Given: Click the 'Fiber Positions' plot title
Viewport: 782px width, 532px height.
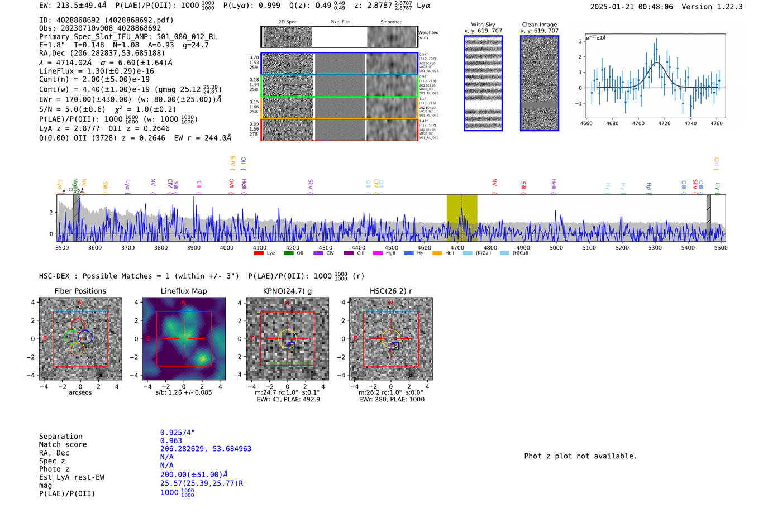Looking at the screenshot, I should pos(80,291).
